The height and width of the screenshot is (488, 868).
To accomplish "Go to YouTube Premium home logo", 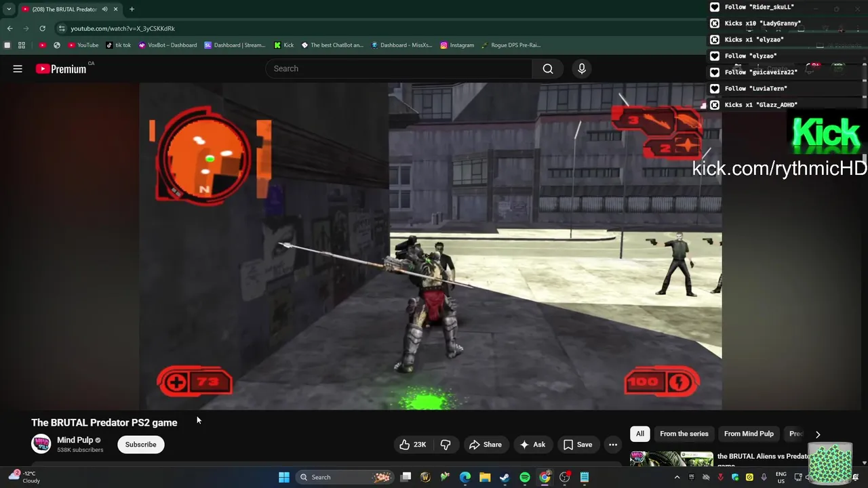I will pyautogui.click(x=61, y=68).
